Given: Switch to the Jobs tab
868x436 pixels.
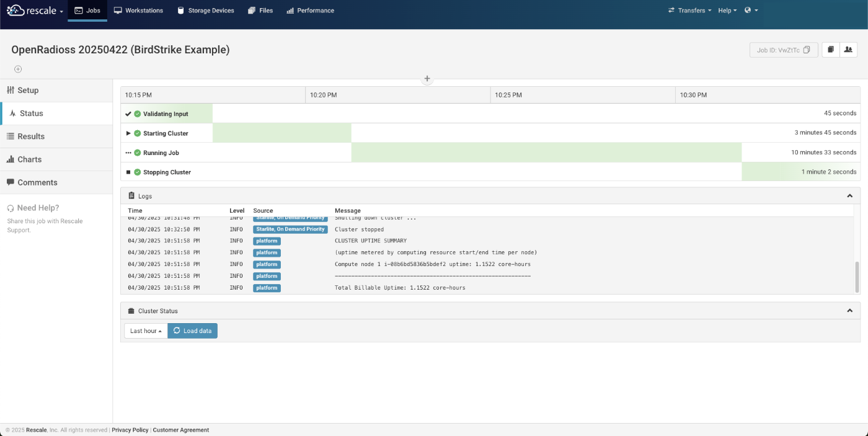Looking at the screenshot, I should [87, 11].
